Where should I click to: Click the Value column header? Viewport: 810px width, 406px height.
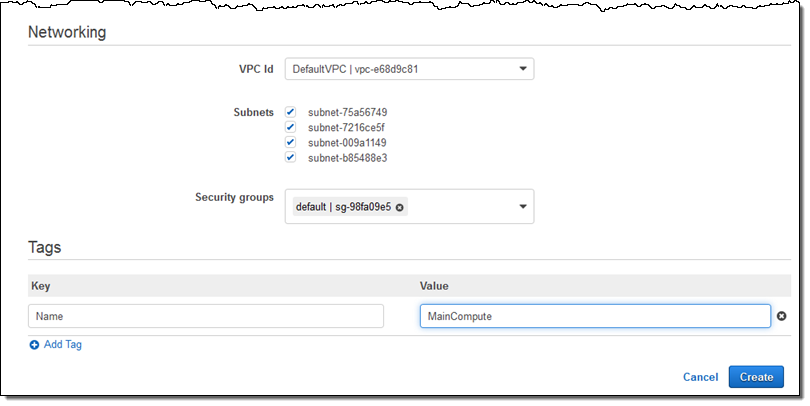pos(436,286)
